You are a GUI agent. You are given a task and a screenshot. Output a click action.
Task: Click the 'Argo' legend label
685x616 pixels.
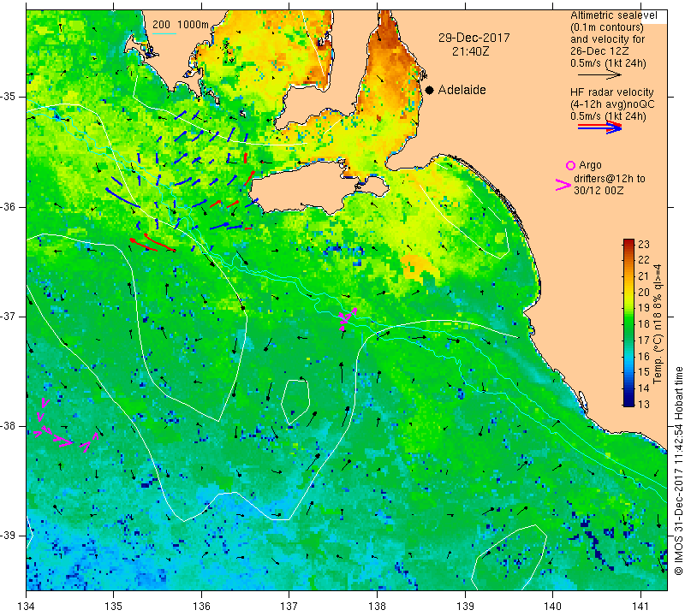(590, 165)
